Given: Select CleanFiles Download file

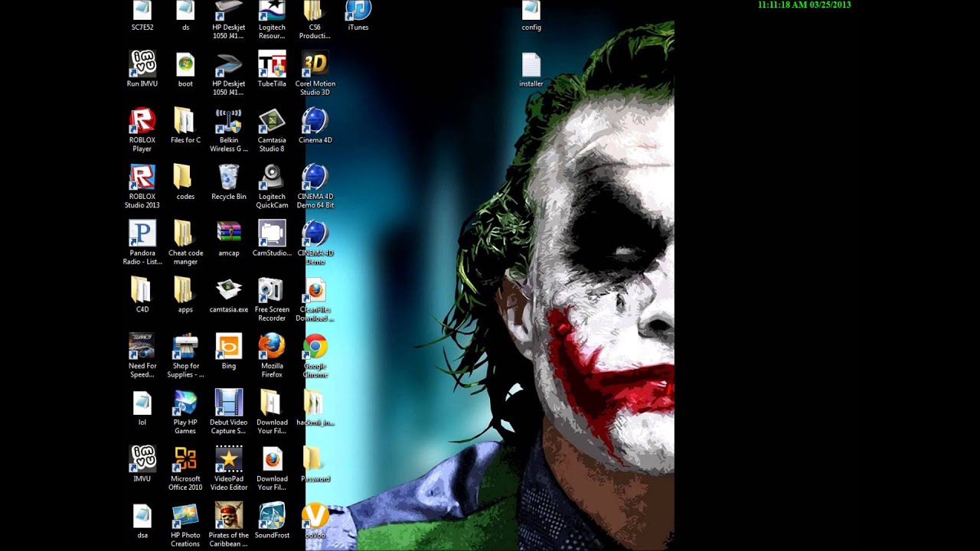Looking at the screenshot, I should click(x=315, y=299).
